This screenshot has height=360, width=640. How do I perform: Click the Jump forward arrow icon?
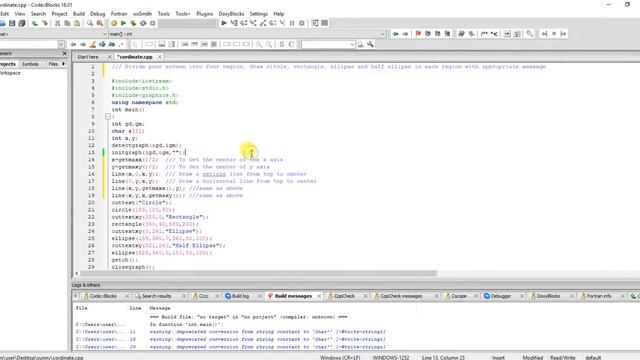[x=405, y=34]
